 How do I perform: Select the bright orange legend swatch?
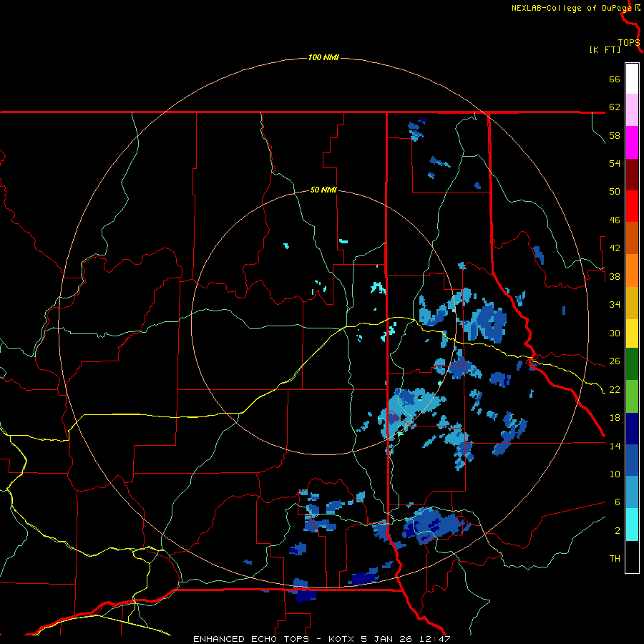[632, 270]
